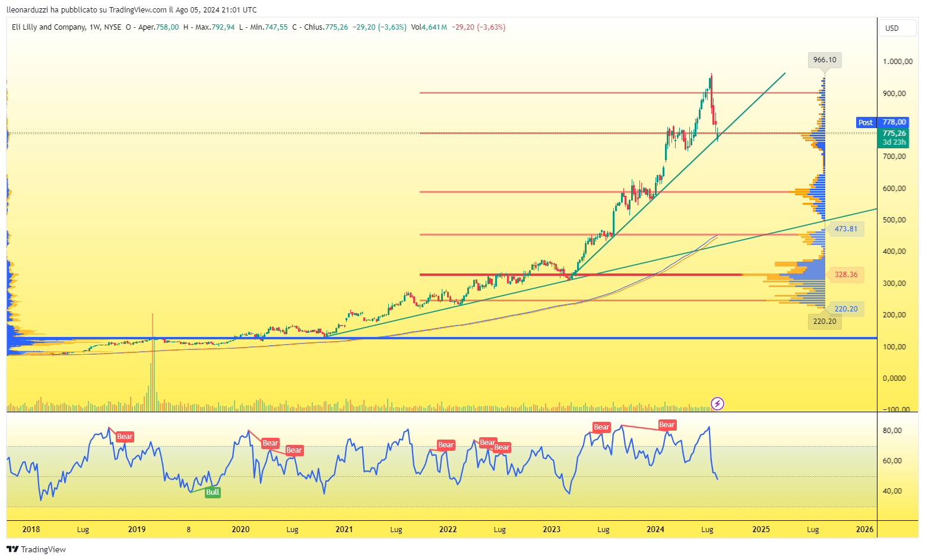Click the 600,00 price axis tick
Image resolution: width=925 pixels, height=560 pixels.
tap(895, 188)
